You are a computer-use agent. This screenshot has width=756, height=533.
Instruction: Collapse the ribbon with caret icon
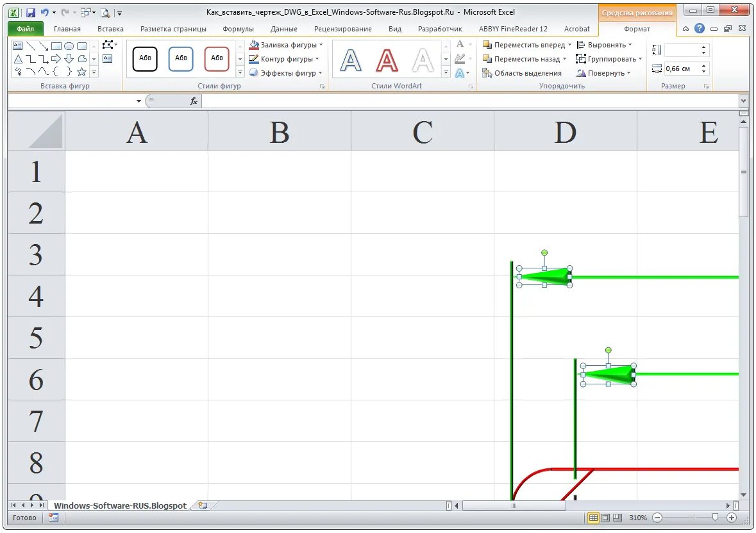(685, 29)
